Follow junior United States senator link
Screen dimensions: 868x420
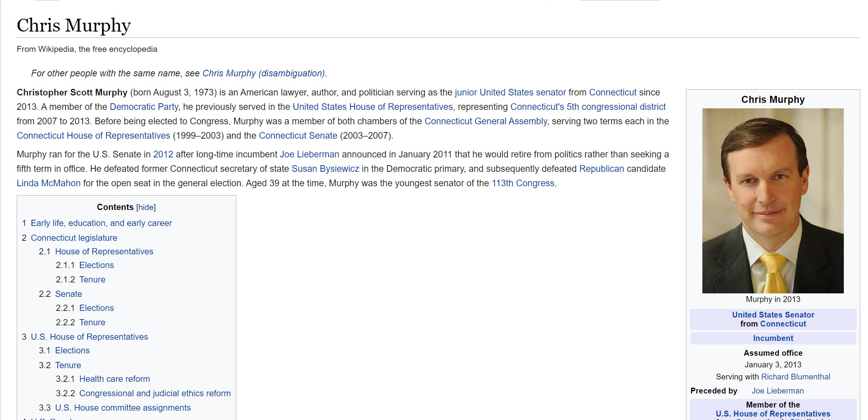pyautogui.click(x=510, y=92)
